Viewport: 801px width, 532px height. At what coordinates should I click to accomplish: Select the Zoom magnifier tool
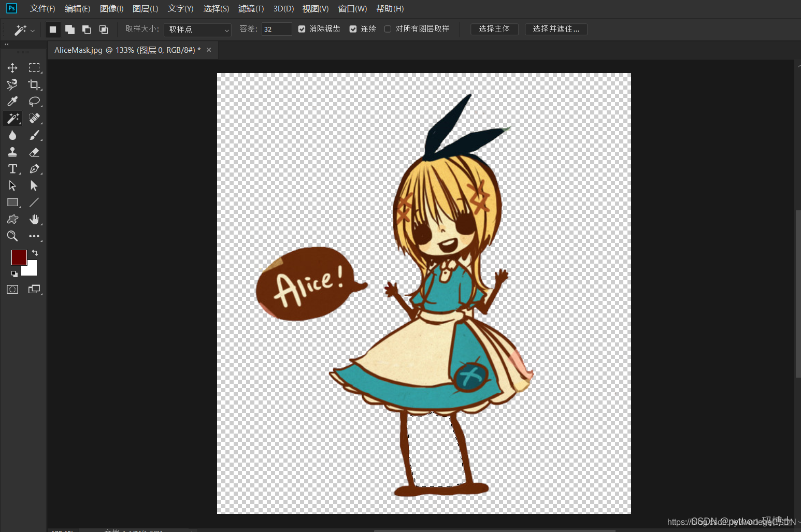[x=12, y=236]
